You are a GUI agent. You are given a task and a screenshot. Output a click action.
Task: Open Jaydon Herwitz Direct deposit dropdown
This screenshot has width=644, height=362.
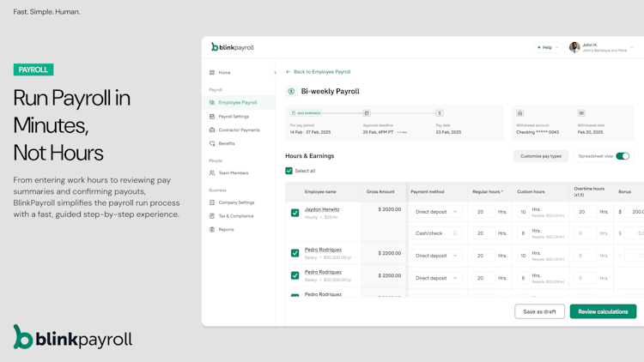[436, 212]
